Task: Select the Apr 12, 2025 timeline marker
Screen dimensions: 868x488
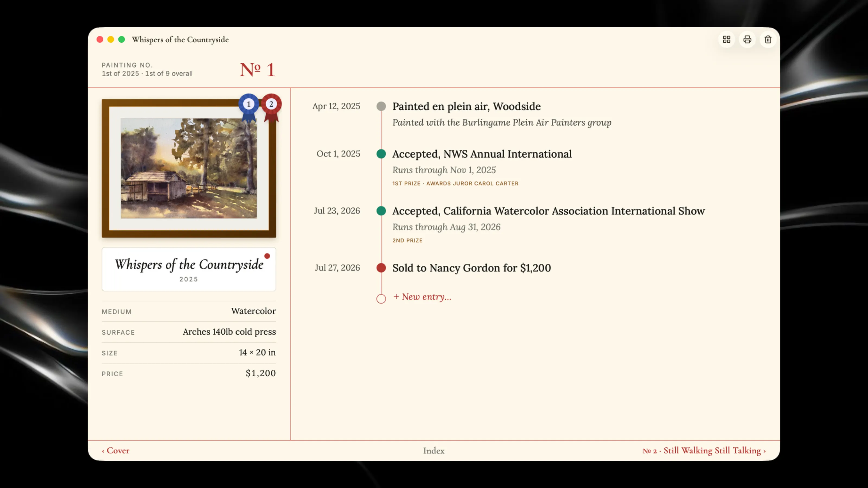Action: pos(381,107)
